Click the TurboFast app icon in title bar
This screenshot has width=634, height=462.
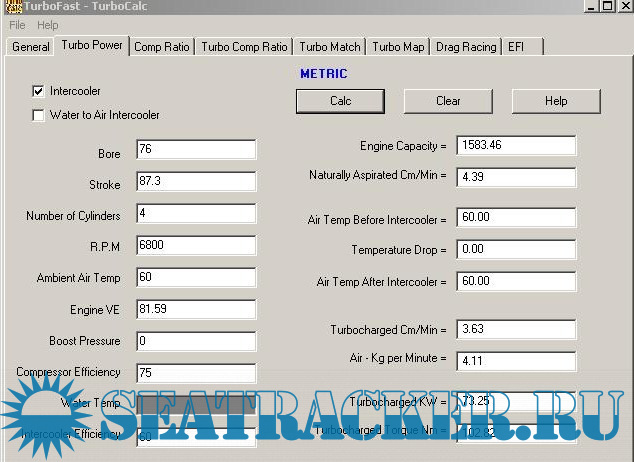coord(9,7)
